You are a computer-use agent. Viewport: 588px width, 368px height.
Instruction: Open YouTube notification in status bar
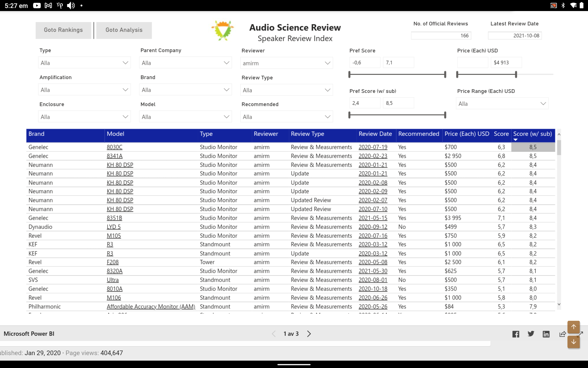[37, 6]
